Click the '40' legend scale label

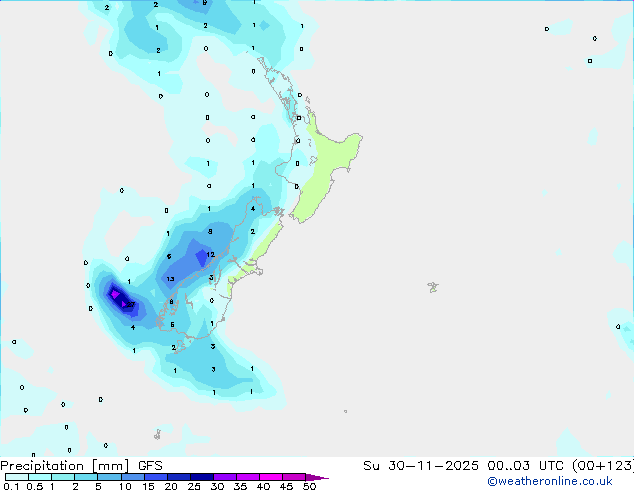point(263,486)
